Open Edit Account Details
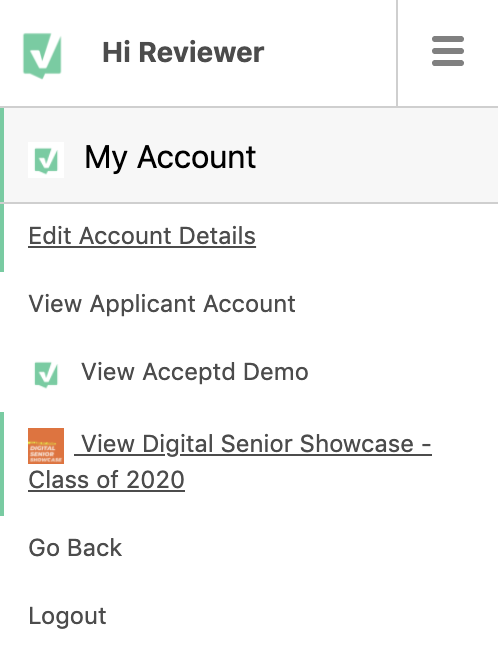 pos(142,236)
